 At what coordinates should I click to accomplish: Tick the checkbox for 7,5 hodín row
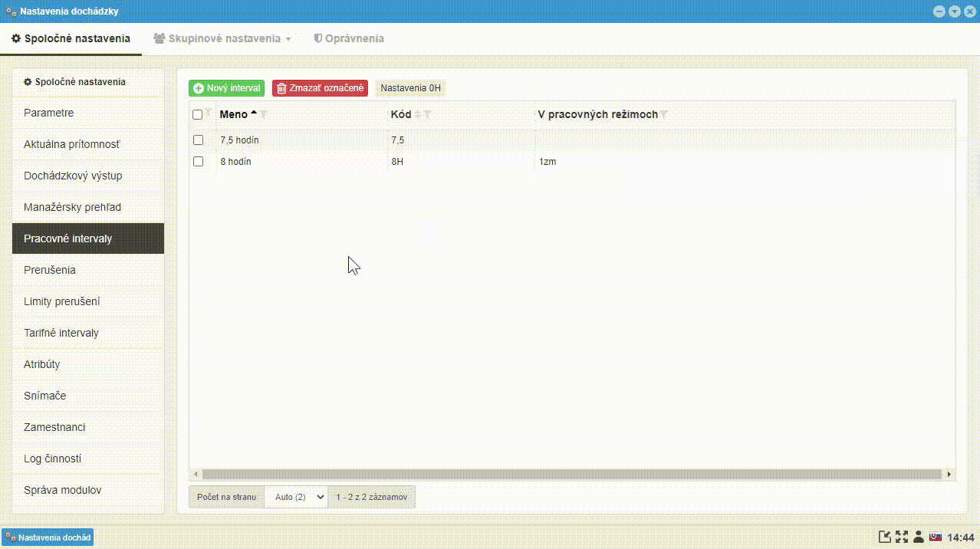coord(198,140)
